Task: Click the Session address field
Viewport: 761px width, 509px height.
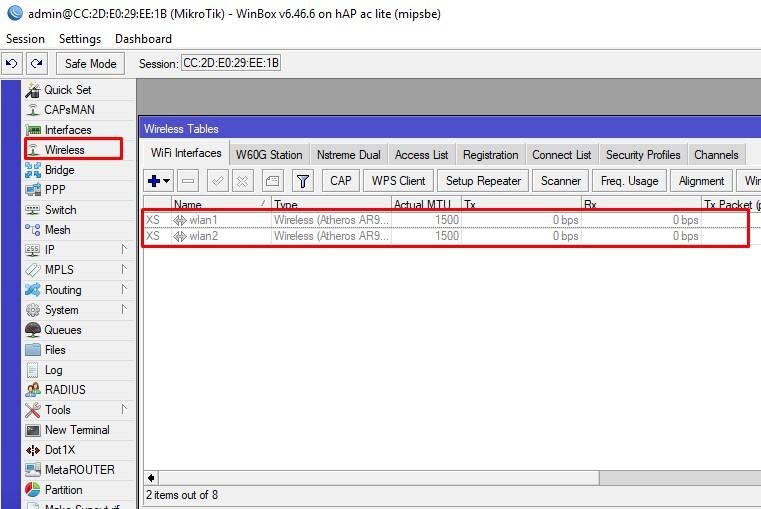Action: click(231, 63)
